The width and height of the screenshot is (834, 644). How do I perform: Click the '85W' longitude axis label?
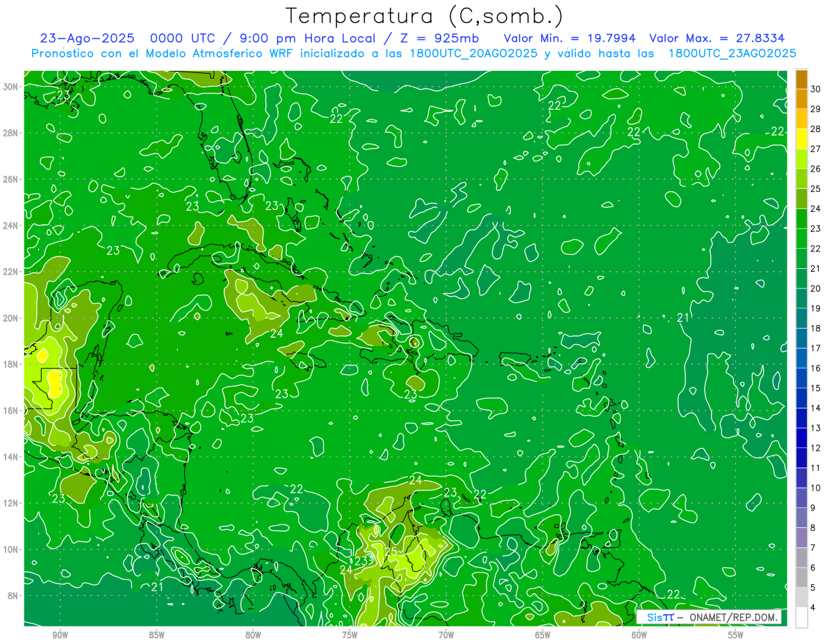[x=156, y=634]
